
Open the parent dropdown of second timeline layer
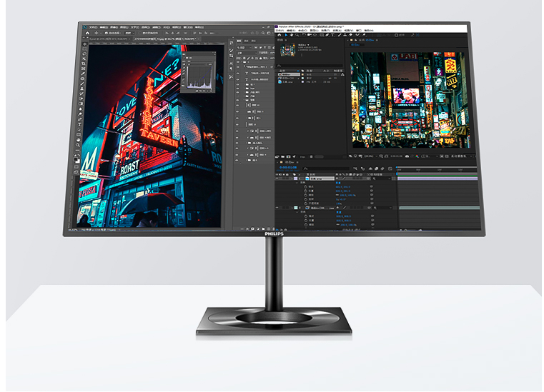383,208
